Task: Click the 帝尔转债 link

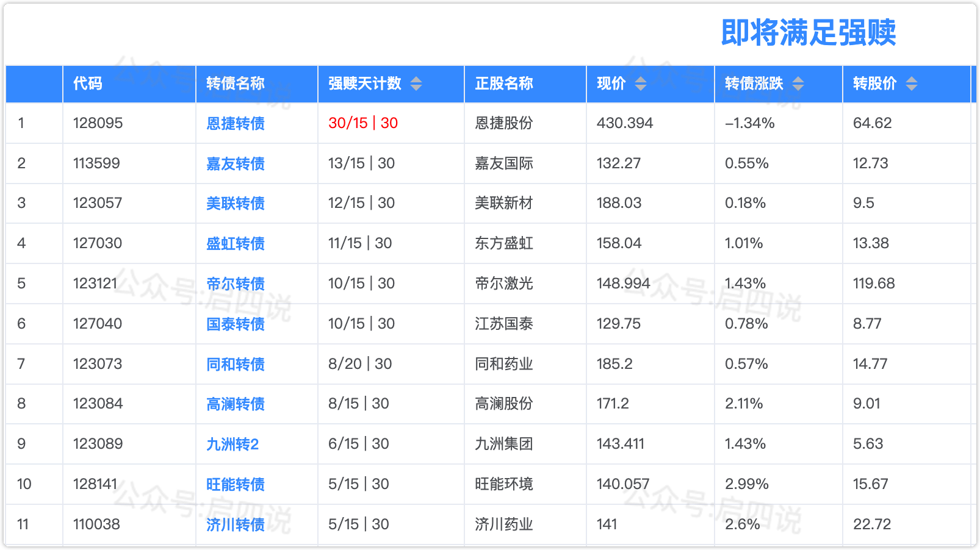Action: click(235, 284)
